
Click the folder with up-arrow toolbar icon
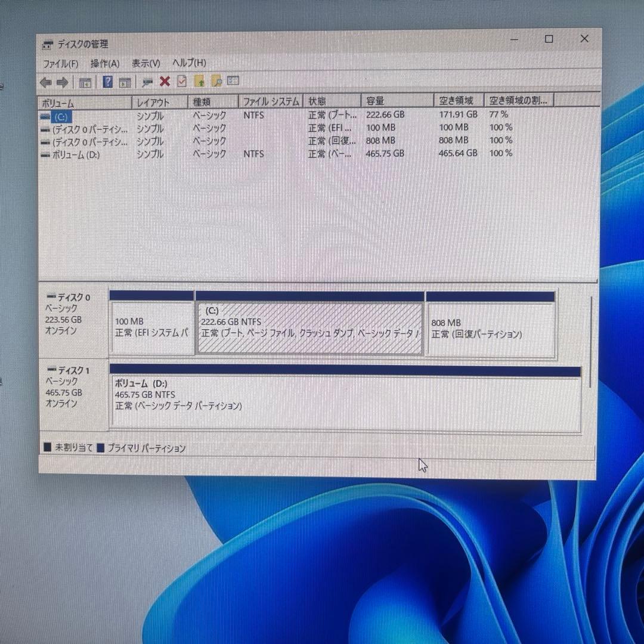click(200, 81)
